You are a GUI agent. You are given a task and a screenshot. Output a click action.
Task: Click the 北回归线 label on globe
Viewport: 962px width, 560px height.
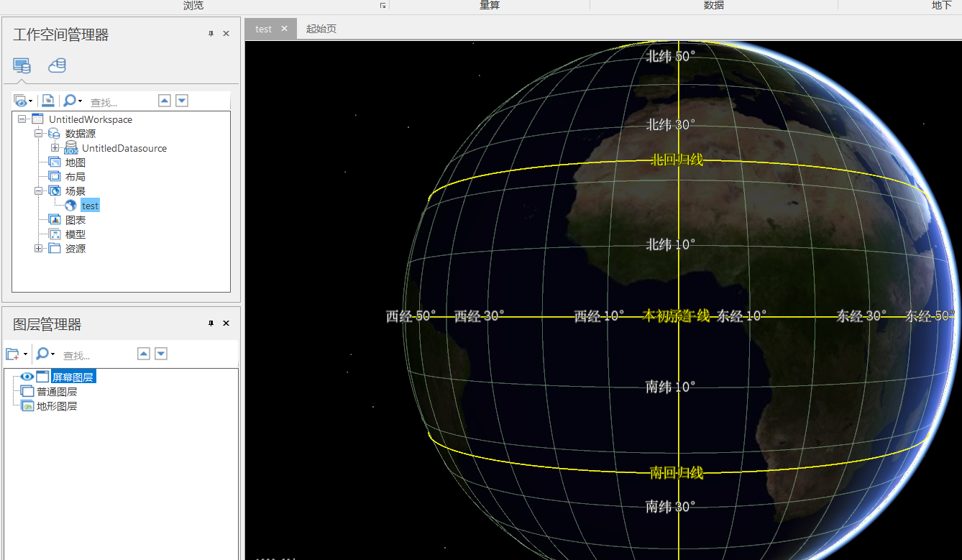677,160
